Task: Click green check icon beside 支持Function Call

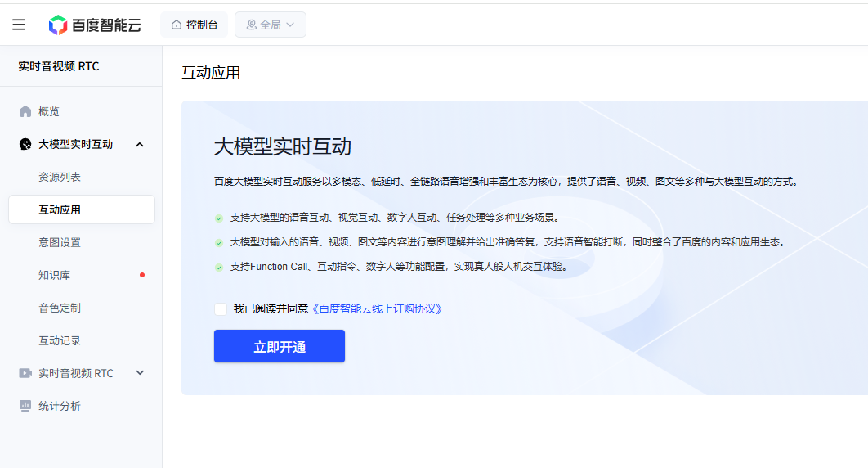Action: [x=219, y=267]
